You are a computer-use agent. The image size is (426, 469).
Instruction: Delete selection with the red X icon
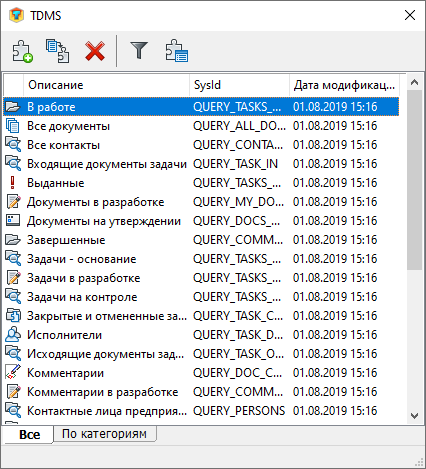click(x=95, y=51)
